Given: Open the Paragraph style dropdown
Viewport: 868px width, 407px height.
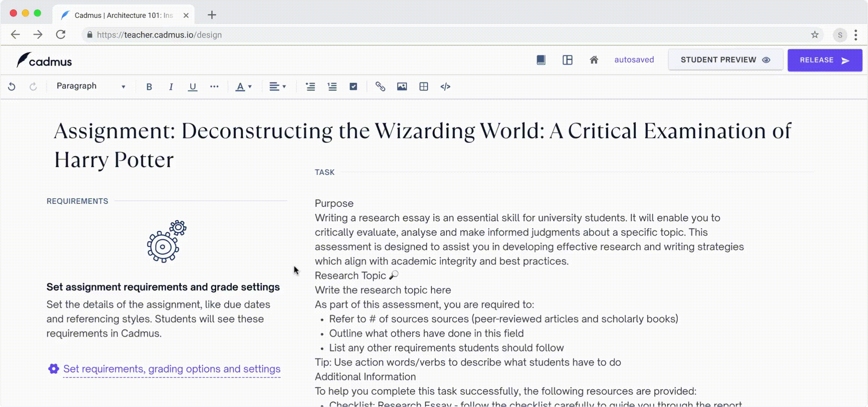Looking at the screenshot, I should [91, 86].
